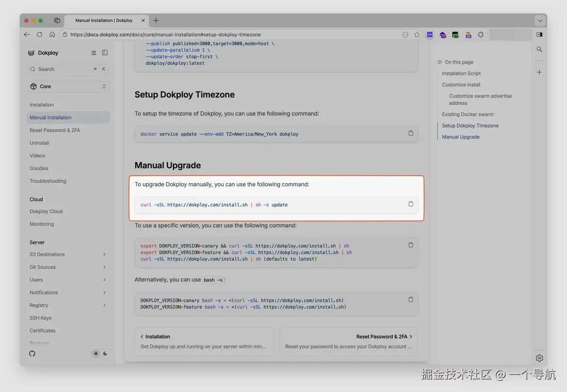This screenshot has height=392, width=567.
Task: Jump to Existing Docker swarm section
Action: pos(468,114)
